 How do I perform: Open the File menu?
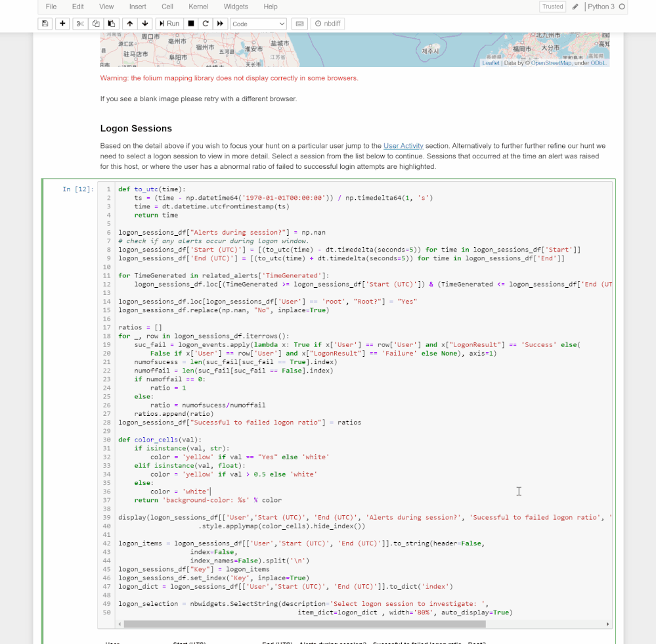tap(51, 7)
